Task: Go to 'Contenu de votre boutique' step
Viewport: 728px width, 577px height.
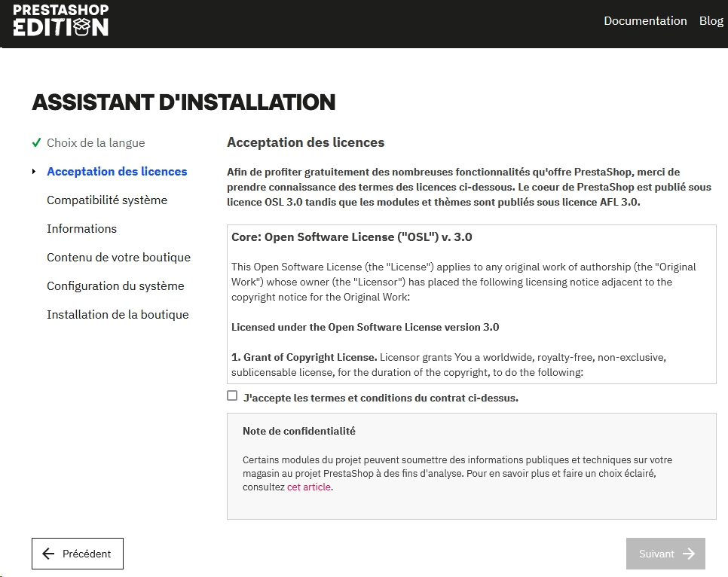Action: (x=119, y=257)
